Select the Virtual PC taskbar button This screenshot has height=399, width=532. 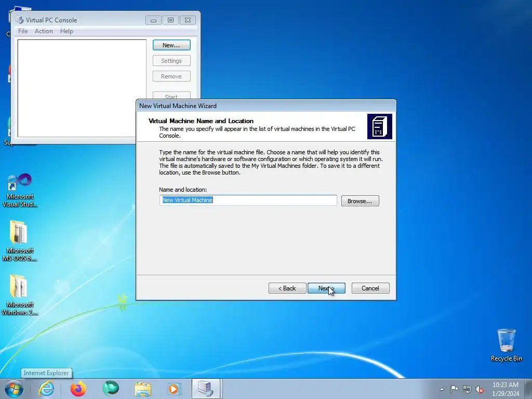[206, 389]
